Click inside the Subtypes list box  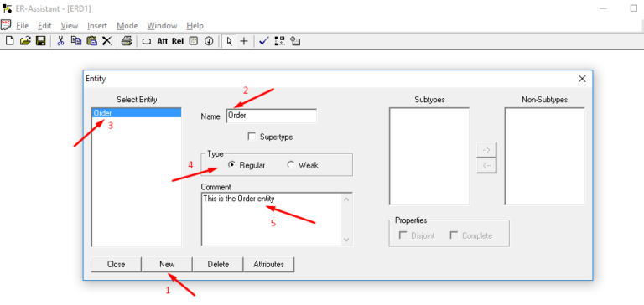click(429, 157)
